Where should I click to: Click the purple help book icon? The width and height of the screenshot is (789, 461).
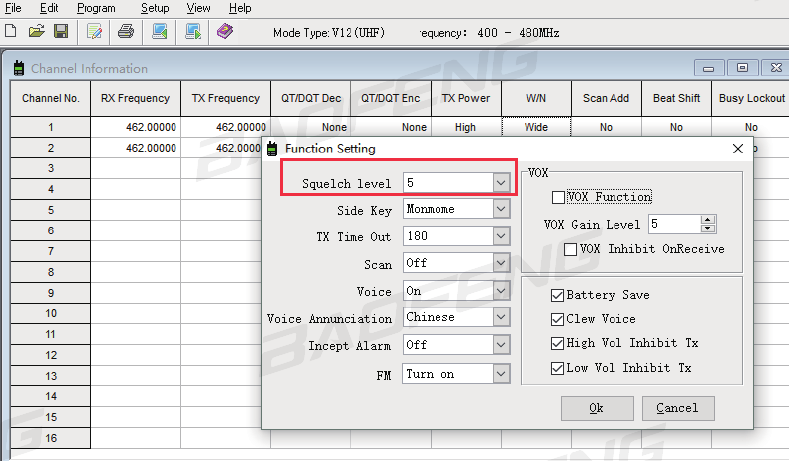point(225,31)
